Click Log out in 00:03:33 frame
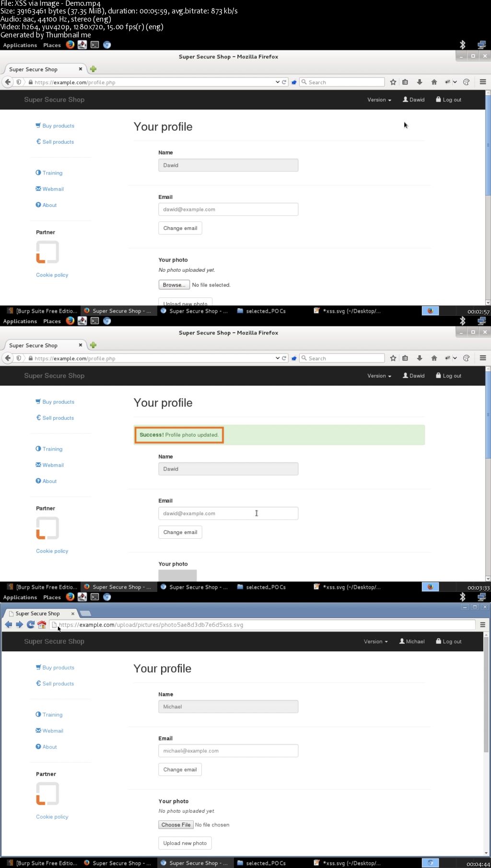Viewport: 491px width, 868px height. (x=448, y=376)
